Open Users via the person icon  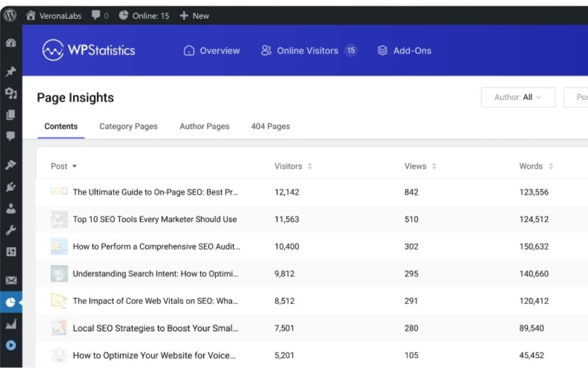10,209
